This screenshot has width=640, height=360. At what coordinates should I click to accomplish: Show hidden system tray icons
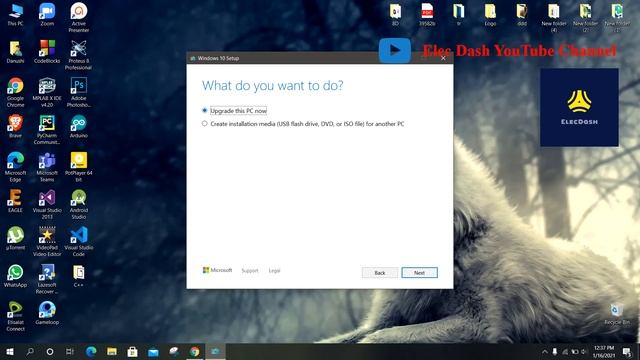pos(544,351)
